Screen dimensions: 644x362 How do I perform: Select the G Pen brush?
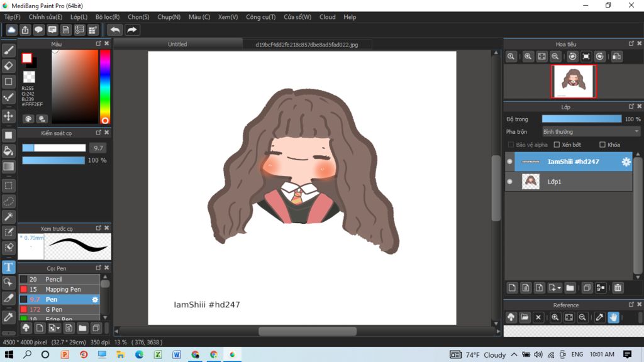coord(59,309)
